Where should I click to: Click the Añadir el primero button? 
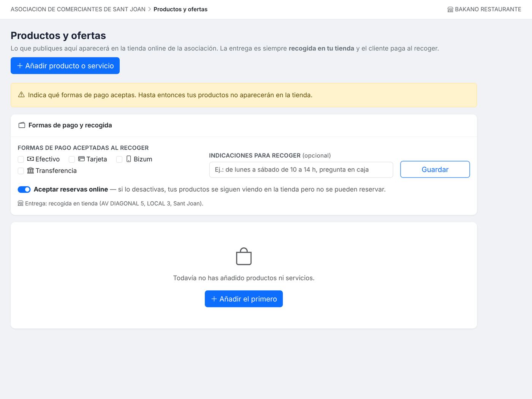(244, 299)
